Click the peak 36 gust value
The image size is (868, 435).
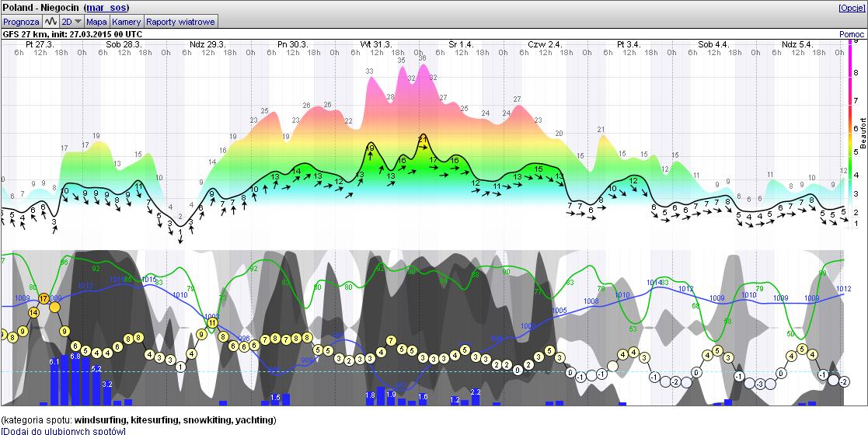[423, 57]
